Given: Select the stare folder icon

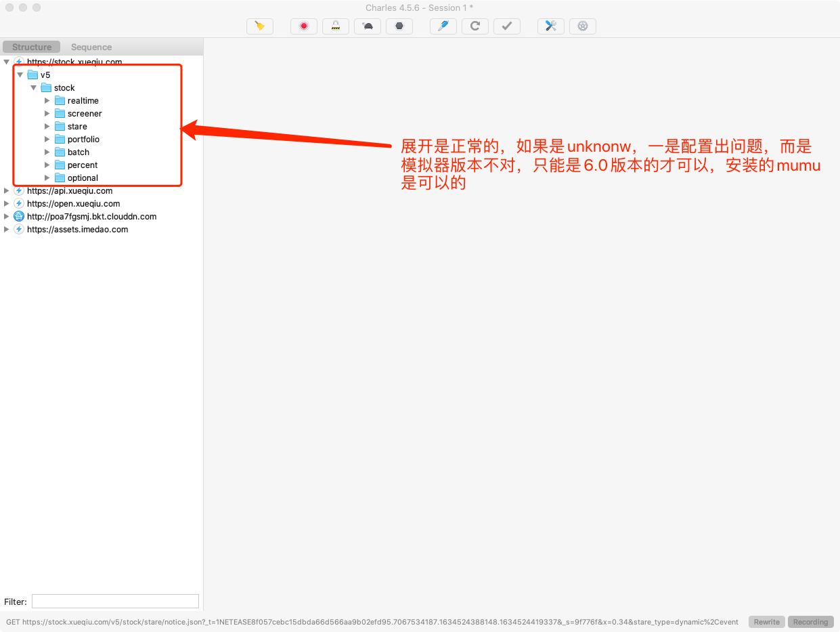Looking at the screenshot, I should (60, 126).
